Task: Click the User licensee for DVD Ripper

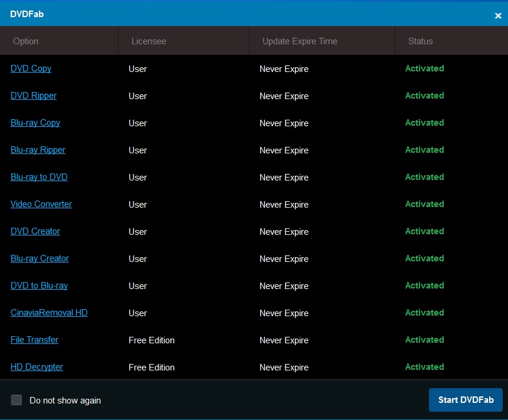Action: (137, 96)
